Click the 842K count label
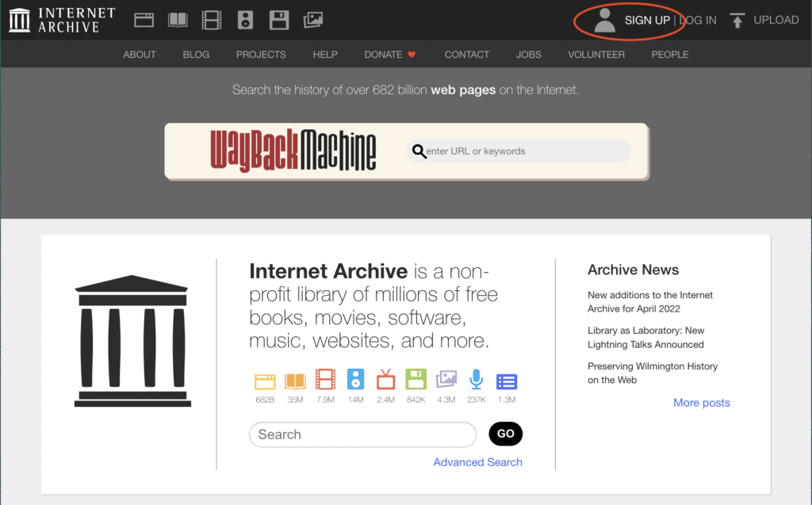The image size is (812, 505). pos(416,400)
